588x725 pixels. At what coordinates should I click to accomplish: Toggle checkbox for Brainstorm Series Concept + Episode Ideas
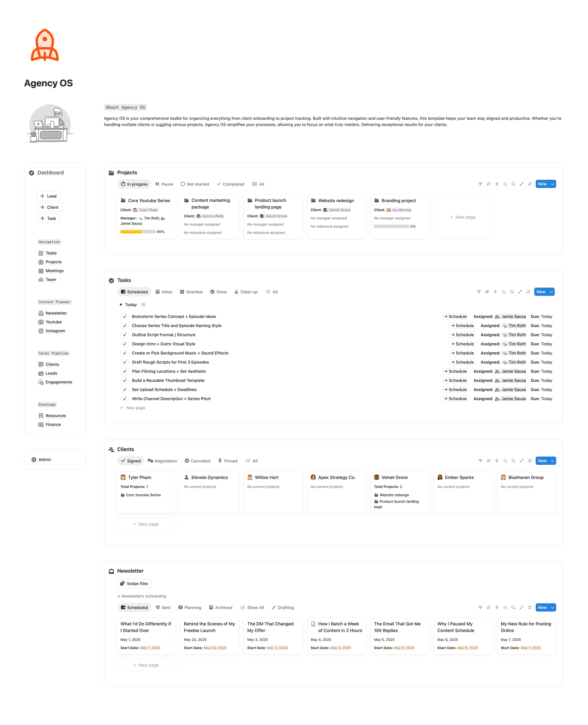pyautogui.click(x=125, y=316)
